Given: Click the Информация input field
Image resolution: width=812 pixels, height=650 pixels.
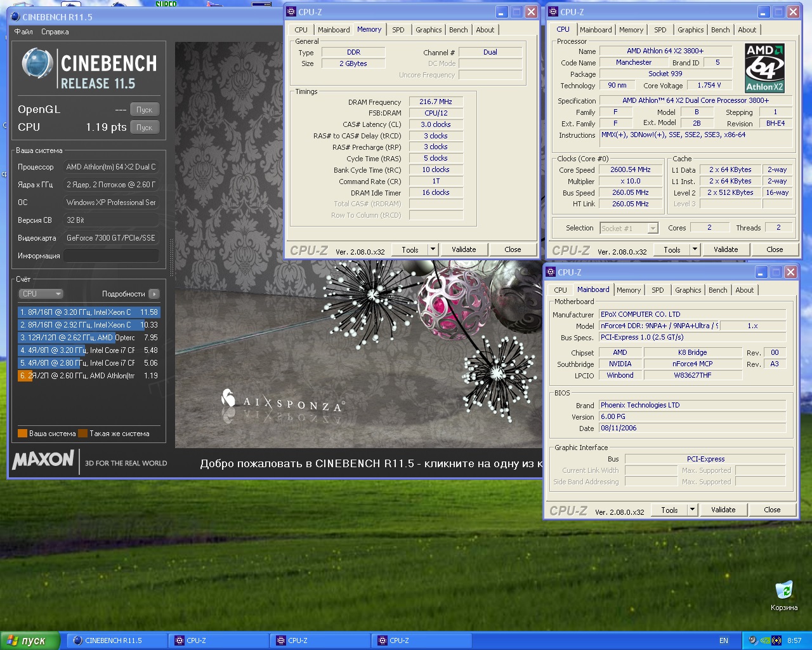Looking at the screenshot, I should 111,256.
